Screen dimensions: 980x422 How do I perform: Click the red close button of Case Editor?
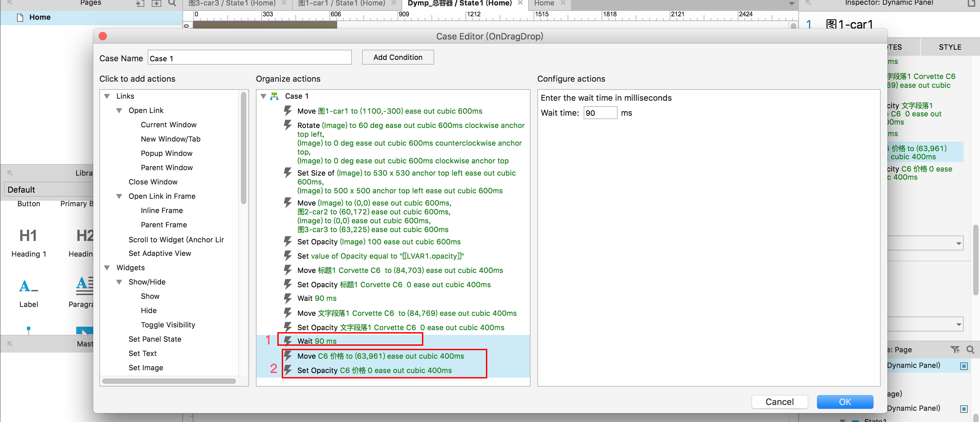point(103,36)
